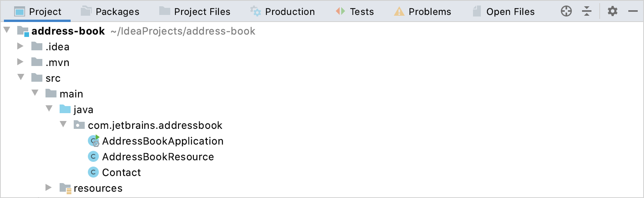Screen dimensions: 644x198
Task: Collapse the main folder arrow
Action: pos(35,93)
